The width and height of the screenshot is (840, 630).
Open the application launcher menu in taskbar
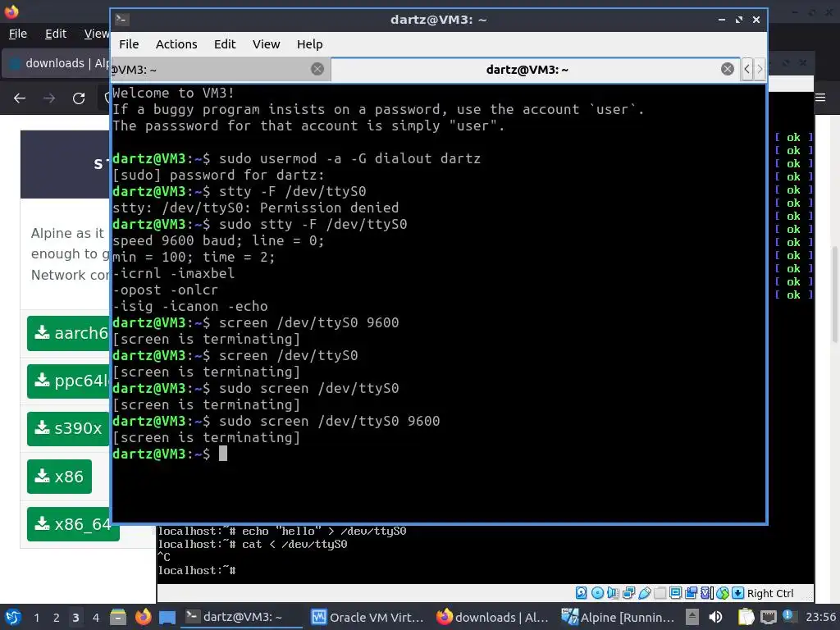tap(13, 617)
